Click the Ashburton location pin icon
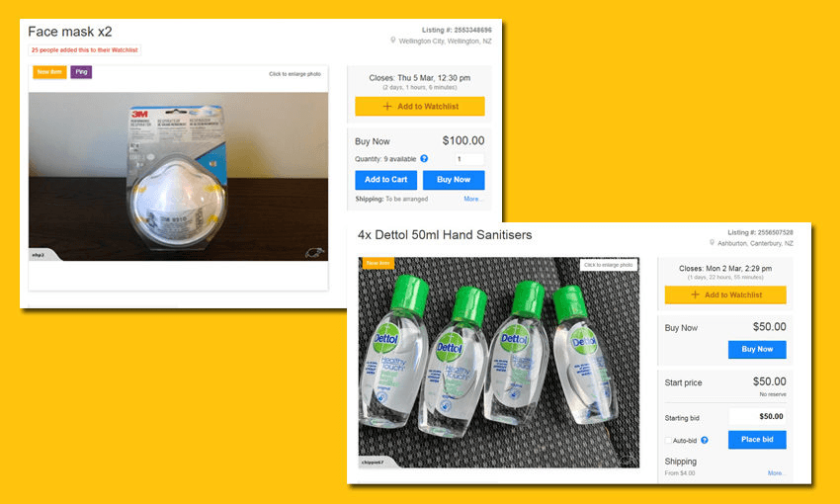Screen dimensions: 840x504 click(x=712, y=243)
